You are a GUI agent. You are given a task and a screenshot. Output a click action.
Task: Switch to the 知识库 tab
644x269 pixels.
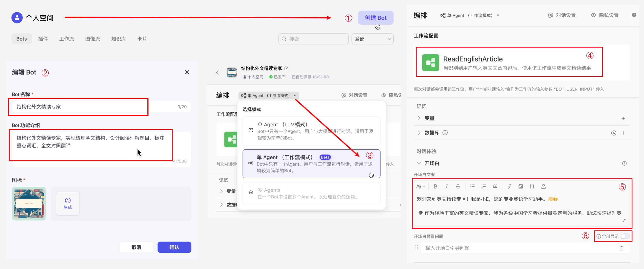pyautogui.click(x=119, y=39)
